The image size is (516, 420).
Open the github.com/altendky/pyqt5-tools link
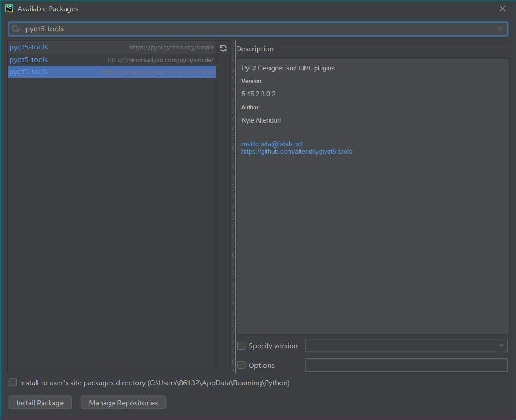296,152
